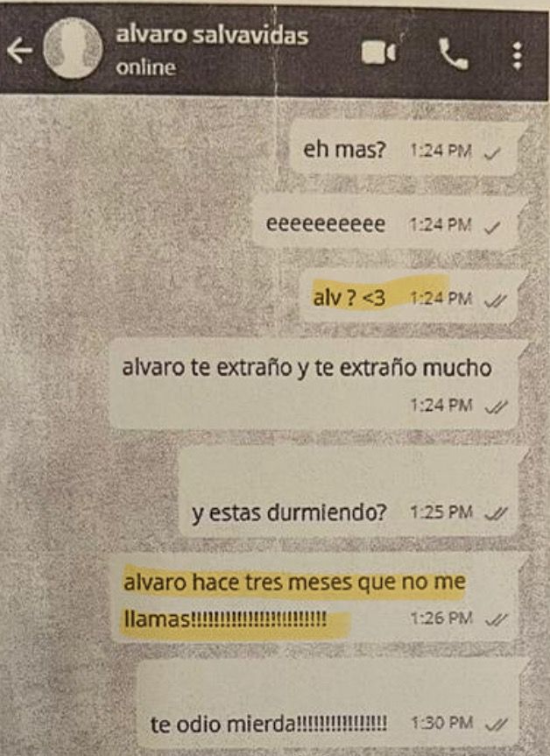Start a video call
This screenshot has width=550, height=756.
[378, 52]
